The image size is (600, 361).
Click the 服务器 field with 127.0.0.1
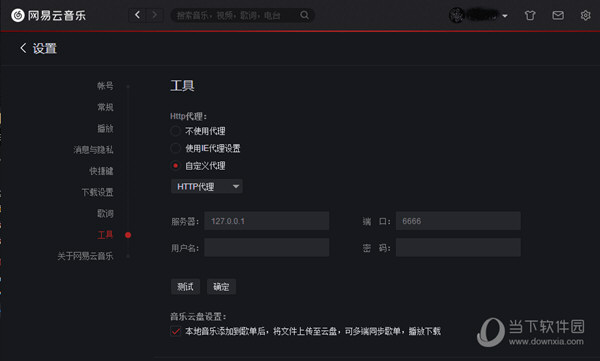pyautogui.click(x=266, y=221)
